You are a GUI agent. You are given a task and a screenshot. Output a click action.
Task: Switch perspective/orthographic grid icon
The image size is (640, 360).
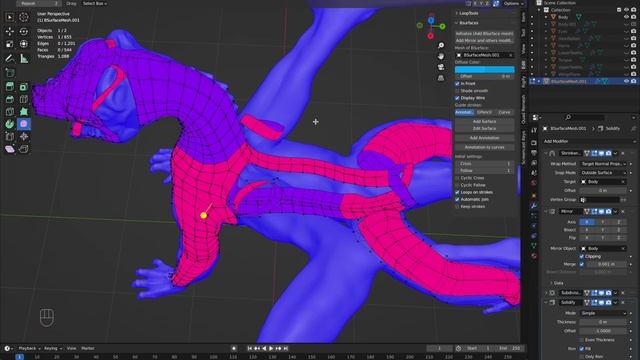[x=441, y=78]
